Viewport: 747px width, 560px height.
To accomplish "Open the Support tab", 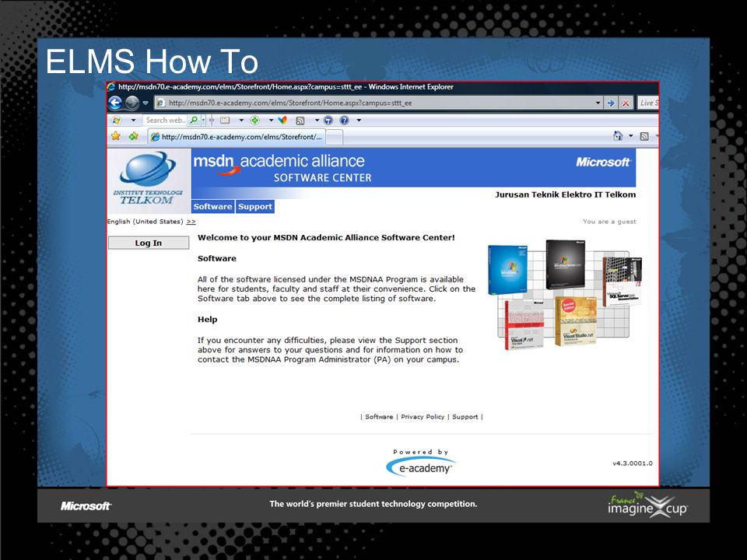I will tap(255, 207).
